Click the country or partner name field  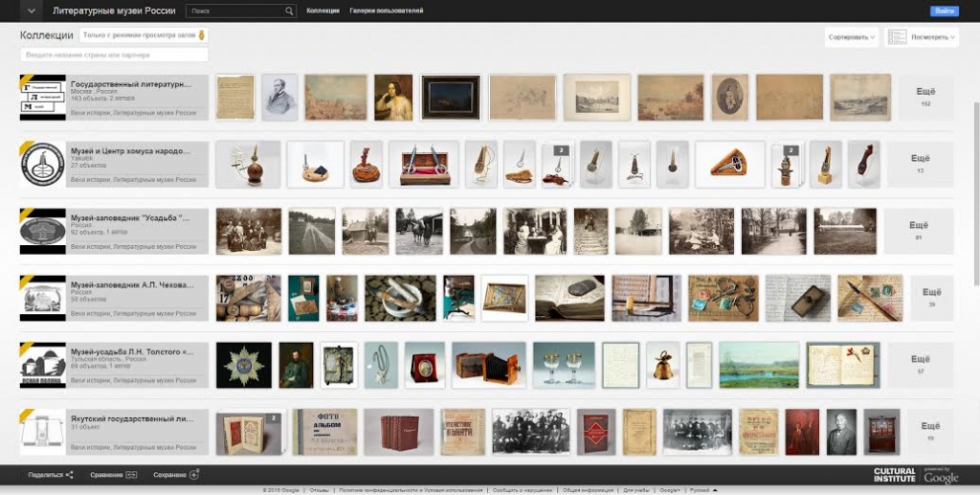(115, 55)
